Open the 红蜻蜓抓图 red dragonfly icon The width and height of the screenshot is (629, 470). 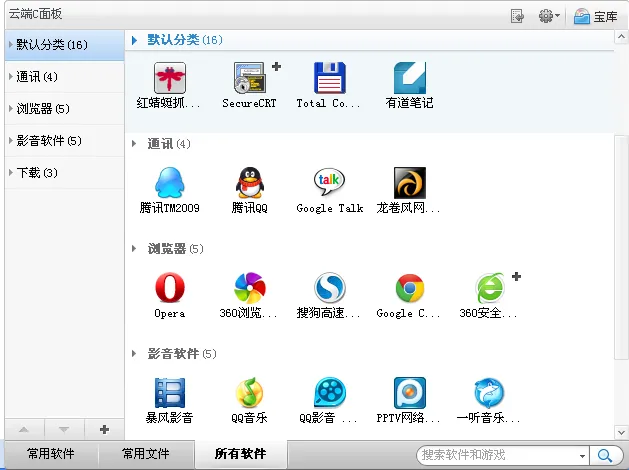point(170,78)
